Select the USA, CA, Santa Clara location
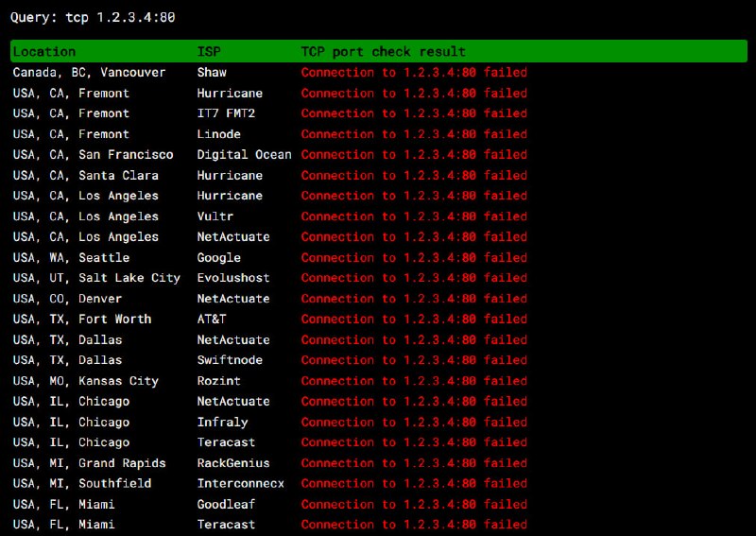Image resolution: width=756 pixels, height=536 pixels. 85,176
